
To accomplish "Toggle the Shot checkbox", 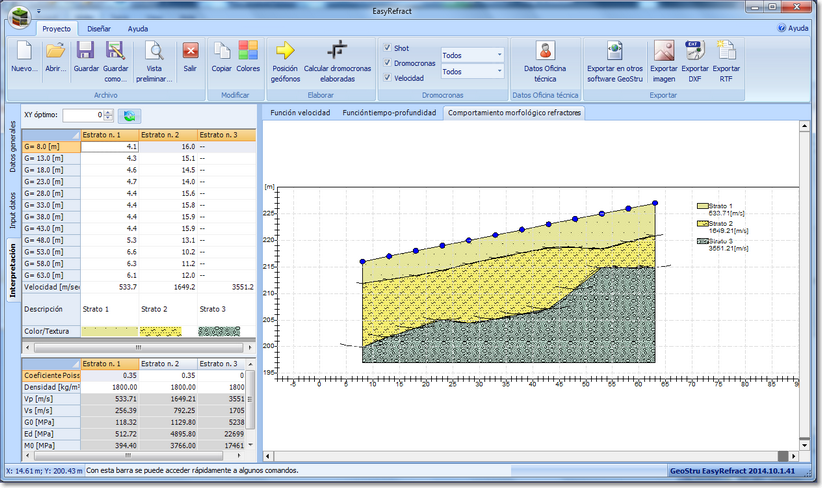I will coord(387,48).
